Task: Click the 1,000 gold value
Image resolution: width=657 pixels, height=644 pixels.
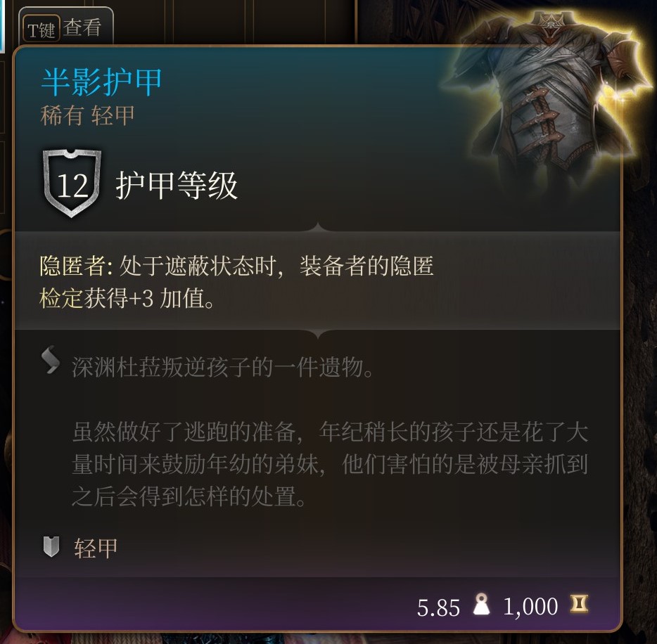Action: [530, 606]
